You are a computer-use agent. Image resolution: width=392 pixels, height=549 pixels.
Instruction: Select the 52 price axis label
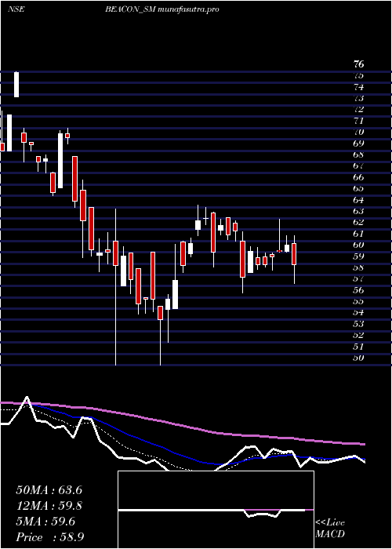(x=359, y=335)
